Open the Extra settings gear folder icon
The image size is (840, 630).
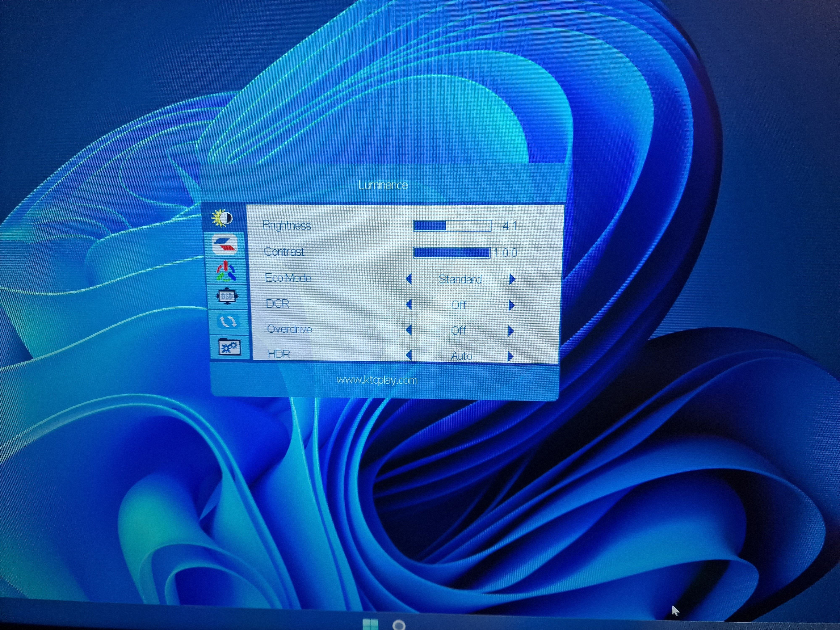(229, 347)
